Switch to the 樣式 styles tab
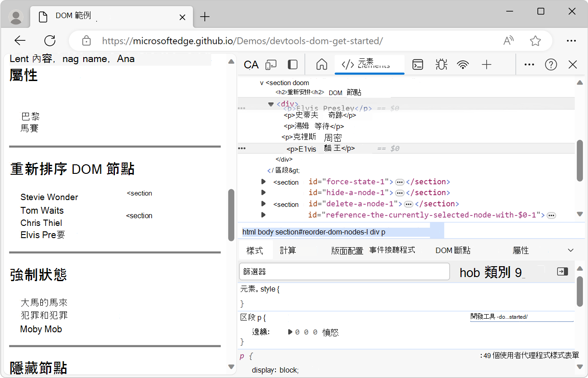 coord(255,250)
